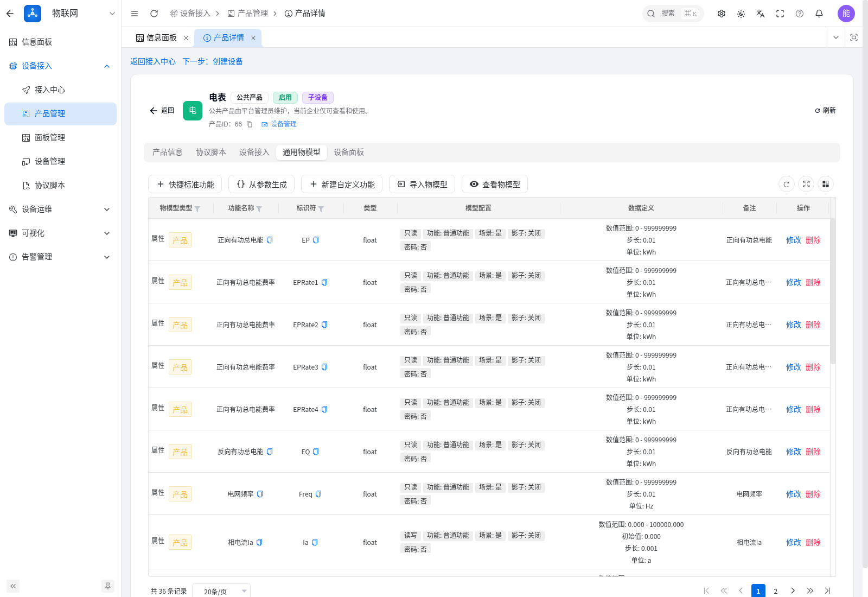
Task: Enter fullscreen via the top bar icon
Action: pyautogui.click(x=780, y=14)
